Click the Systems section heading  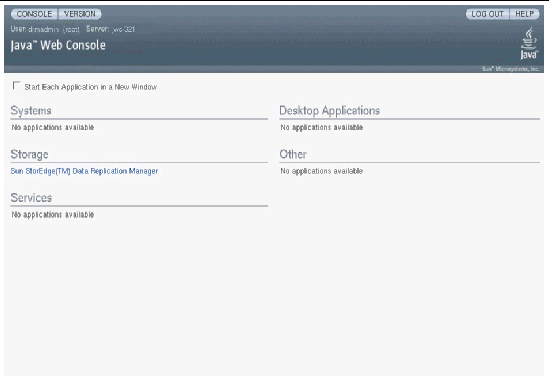point(31,111)
